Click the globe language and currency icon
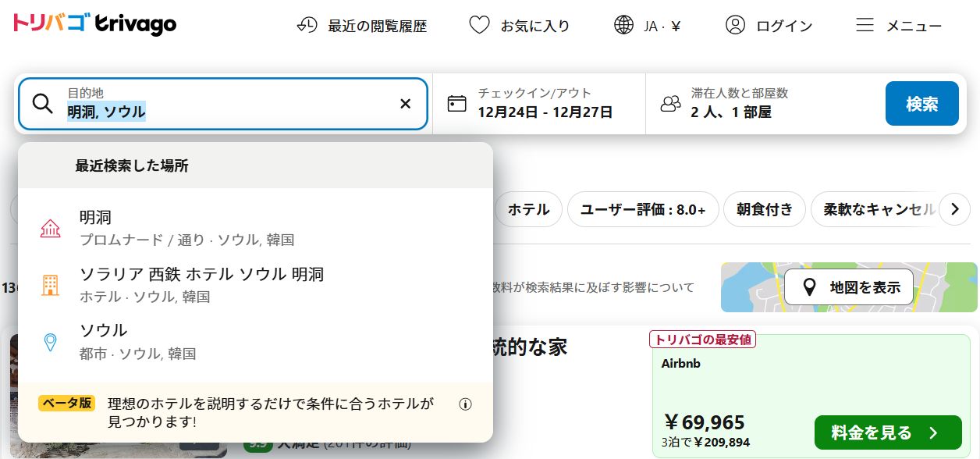Viewport: 980px width, 459px height. click(x=623, y=25)
